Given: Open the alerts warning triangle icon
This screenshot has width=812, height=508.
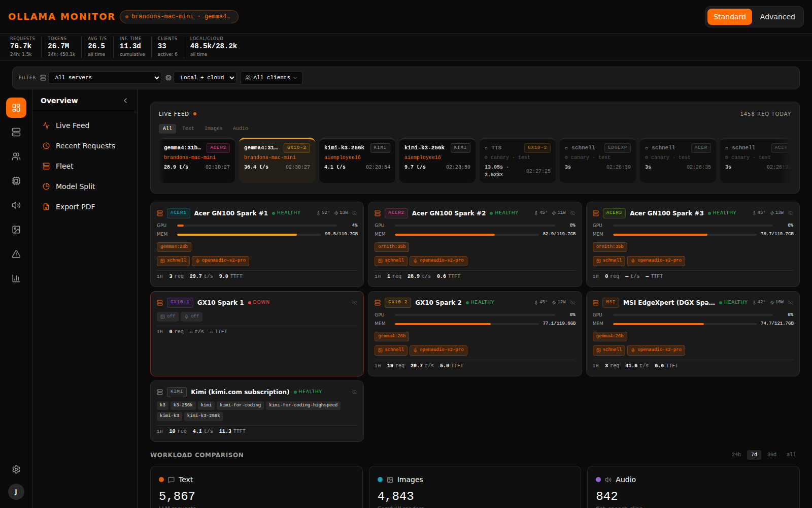Looking at the screenshot, I should 16,254.
